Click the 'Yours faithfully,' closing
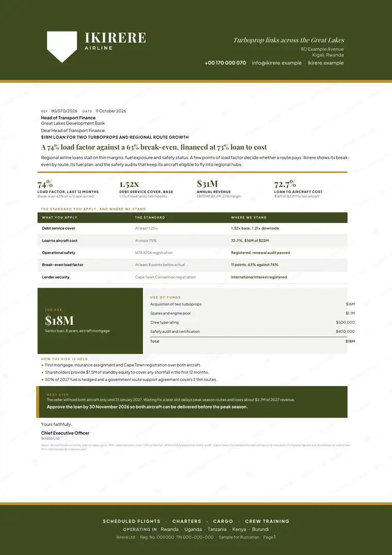 57,424
